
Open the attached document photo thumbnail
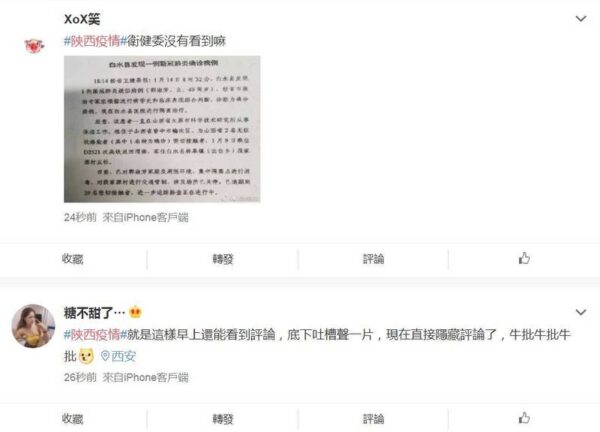[x=162, y=129]
